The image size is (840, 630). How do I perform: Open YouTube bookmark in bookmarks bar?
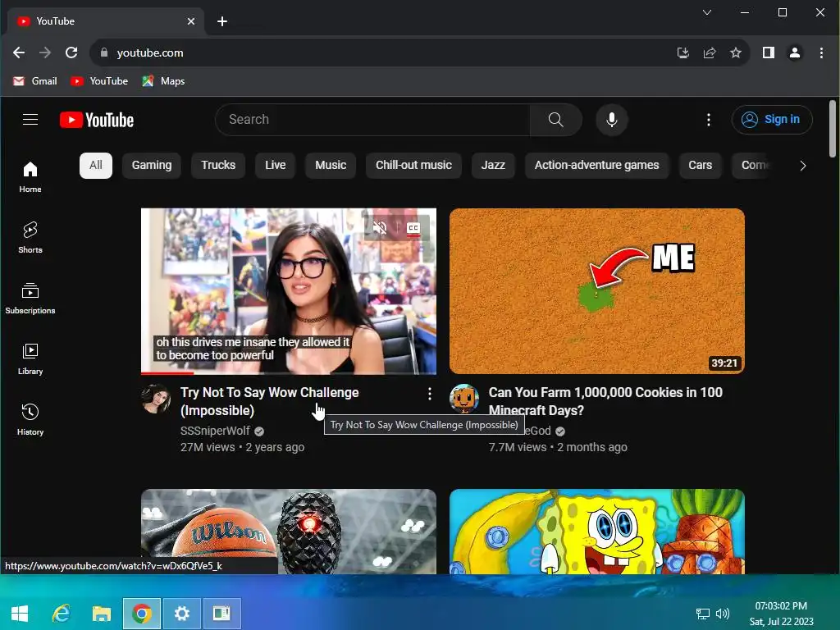[x=99, y=81]
